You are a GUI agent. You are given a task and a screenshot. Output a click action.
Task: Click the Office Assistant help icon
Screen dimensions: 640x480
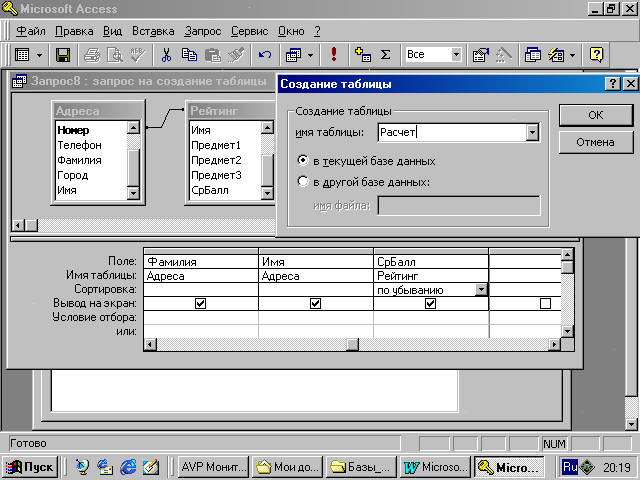pyautogui.click(x=596, y=55)
